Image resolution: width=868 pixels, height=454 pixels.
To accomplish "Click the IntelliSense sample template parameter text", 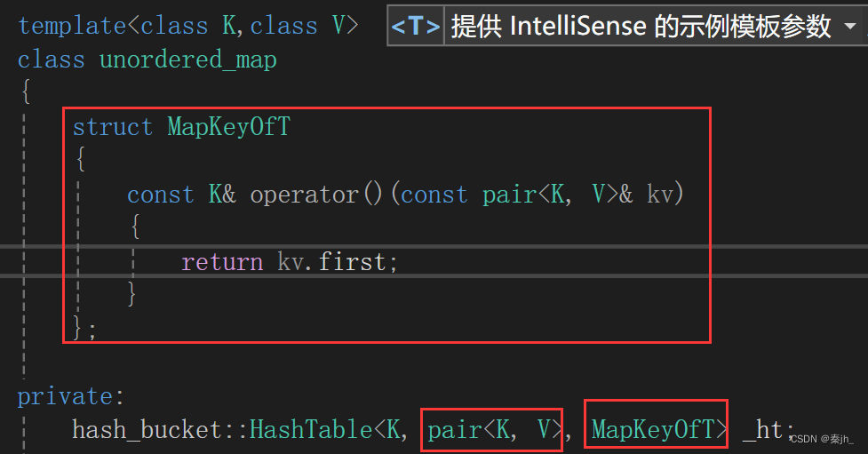I will click(x=641, y=26).
